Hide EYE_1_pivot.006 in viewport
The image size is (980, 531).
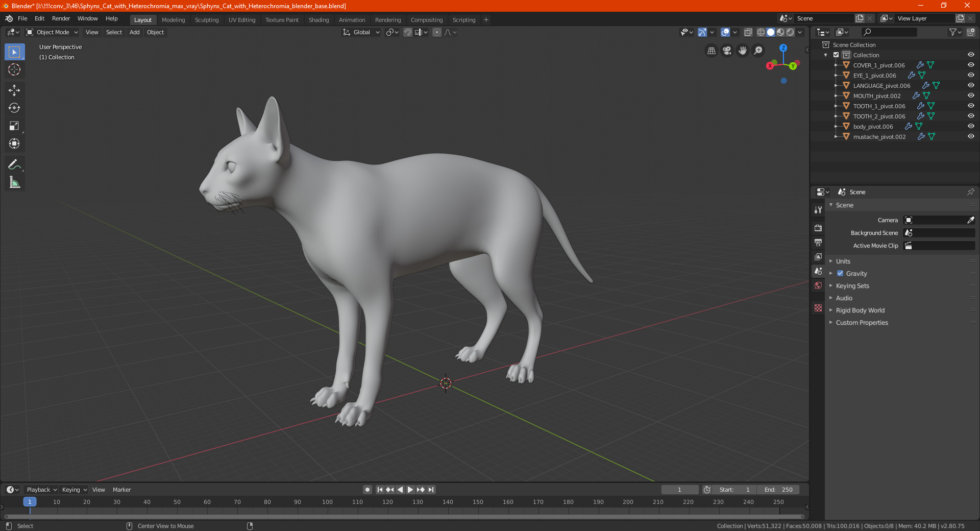point(971,75)
